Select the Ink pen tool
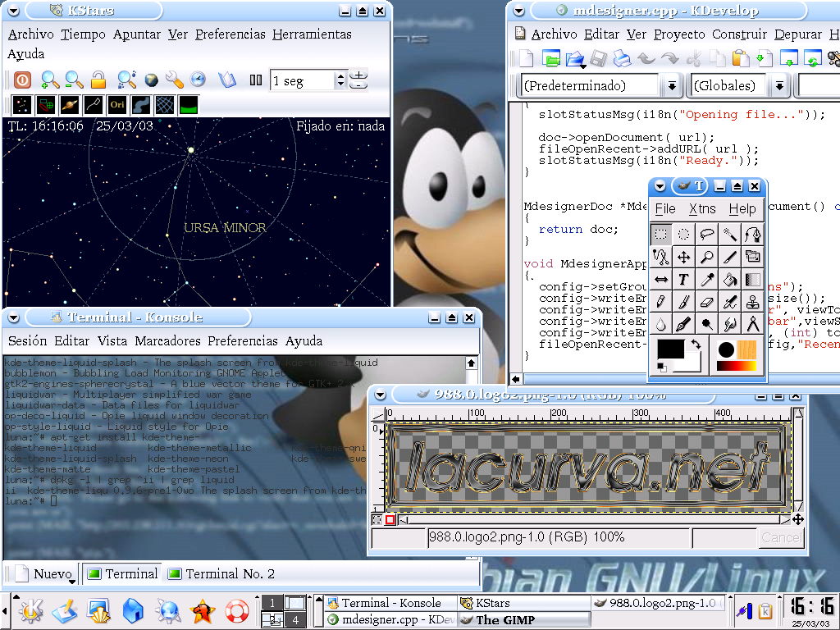 (x=684, y=324)
